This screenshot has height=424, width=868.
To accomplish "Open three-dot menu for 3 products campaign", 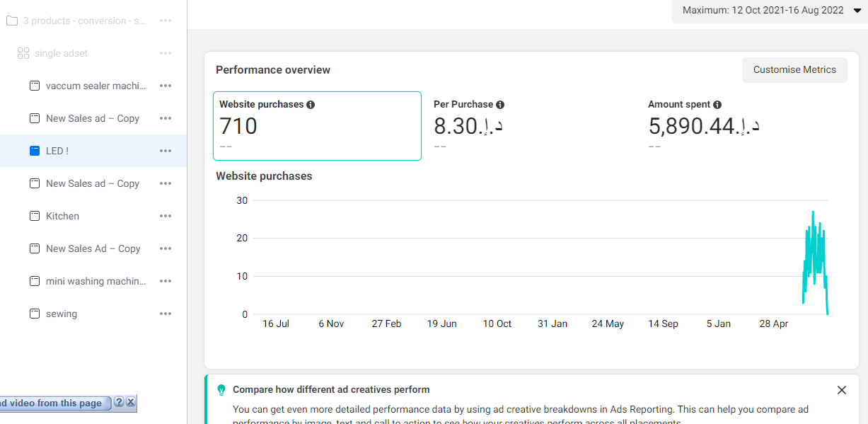I will 166,21.
